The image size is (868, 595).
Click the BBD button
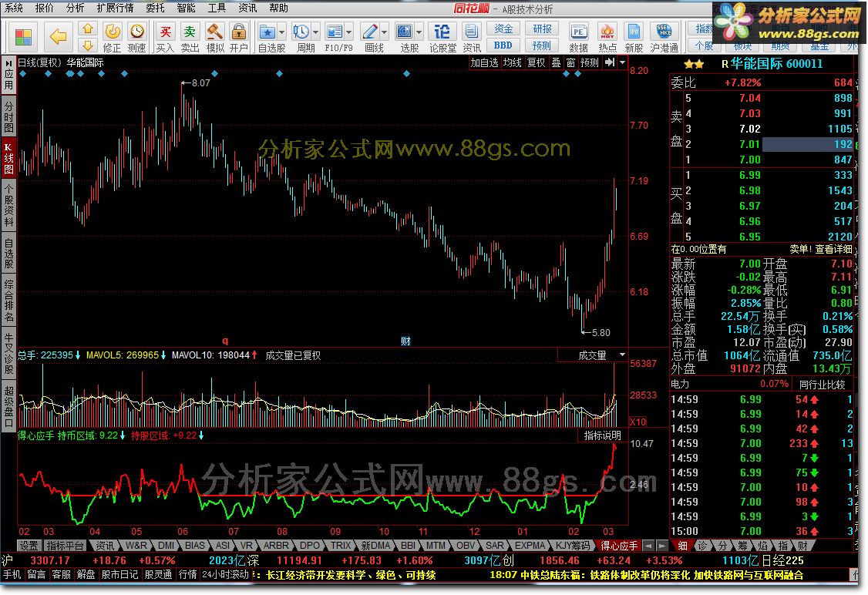click(x=503, y=45)
